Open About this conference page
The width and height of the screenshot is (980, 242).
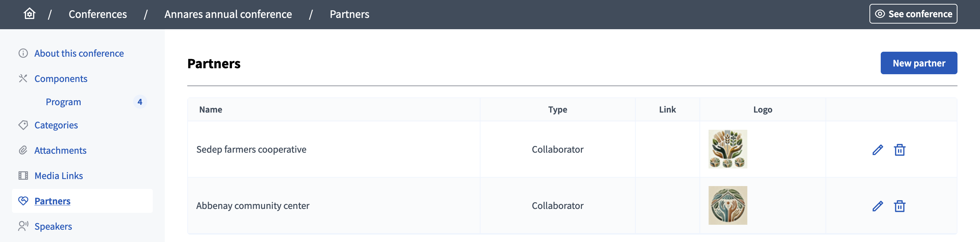tap(79, 53)
